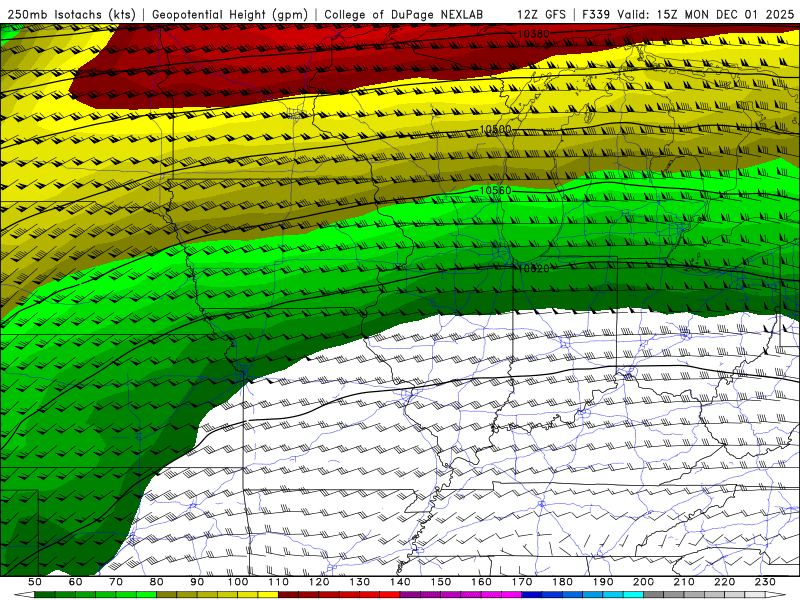Click the 50 value on the color scale

click(x=35, y=582)
